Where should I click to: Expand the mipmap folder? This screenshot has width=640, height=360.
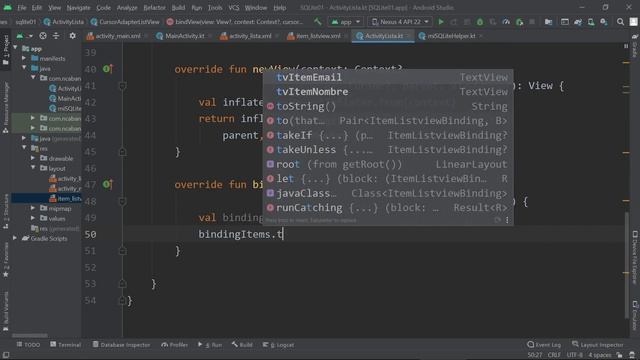33,208
